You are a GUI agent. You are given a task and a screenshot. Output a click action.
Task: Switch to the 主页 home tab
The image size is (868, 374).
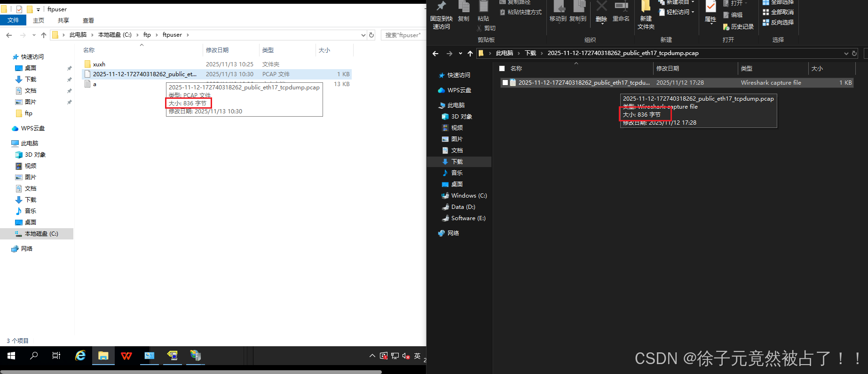coord(39,20)
